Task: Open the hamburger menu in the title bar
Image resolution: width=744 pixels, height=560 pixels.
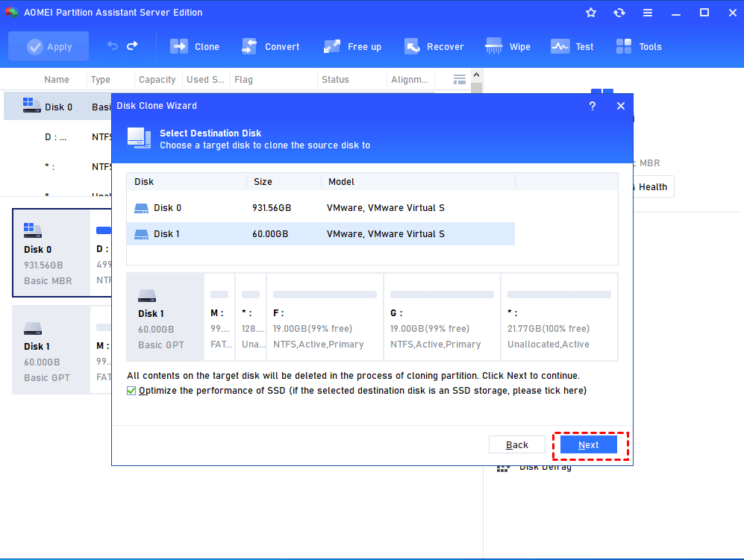Action: click(x=647, y=12)
